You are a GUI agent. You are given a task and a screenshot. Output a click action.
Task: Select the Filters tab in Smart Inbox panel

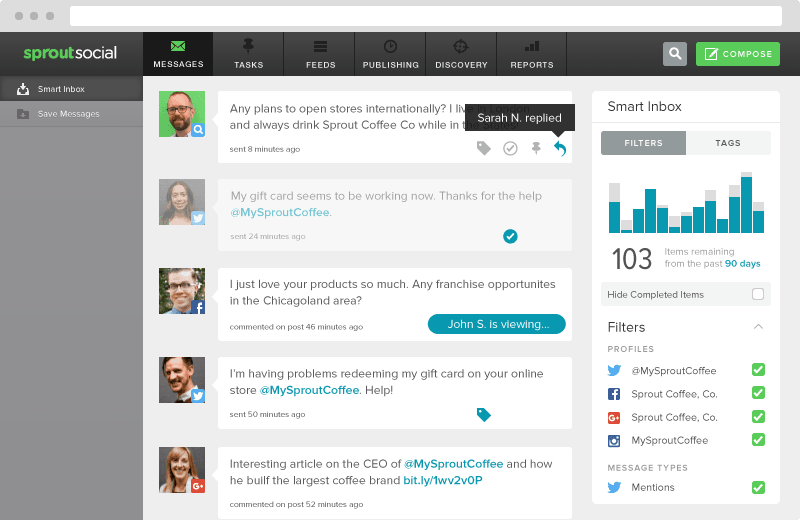[643, 143]
